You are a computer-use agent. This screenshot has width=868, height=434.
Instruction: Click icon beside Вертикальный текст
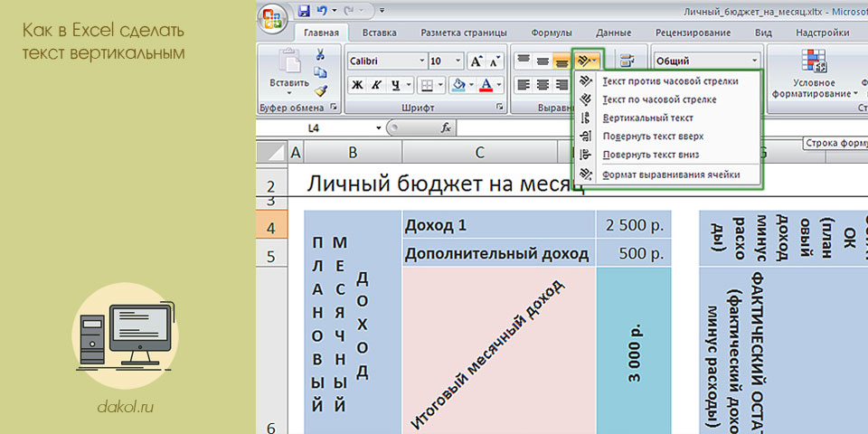click(586, 118)
